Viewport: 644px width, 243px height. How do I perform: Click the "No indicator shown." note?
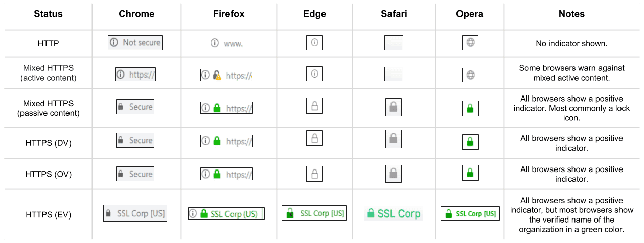tap(571, 43)
